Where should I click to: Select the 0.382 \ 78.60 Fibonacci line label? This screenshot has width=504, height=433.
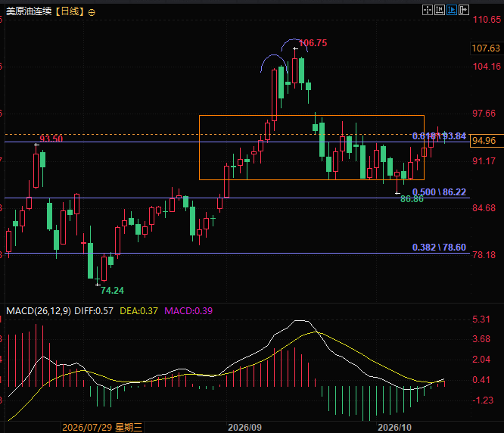pyautogui.click(x=439, y=248)
